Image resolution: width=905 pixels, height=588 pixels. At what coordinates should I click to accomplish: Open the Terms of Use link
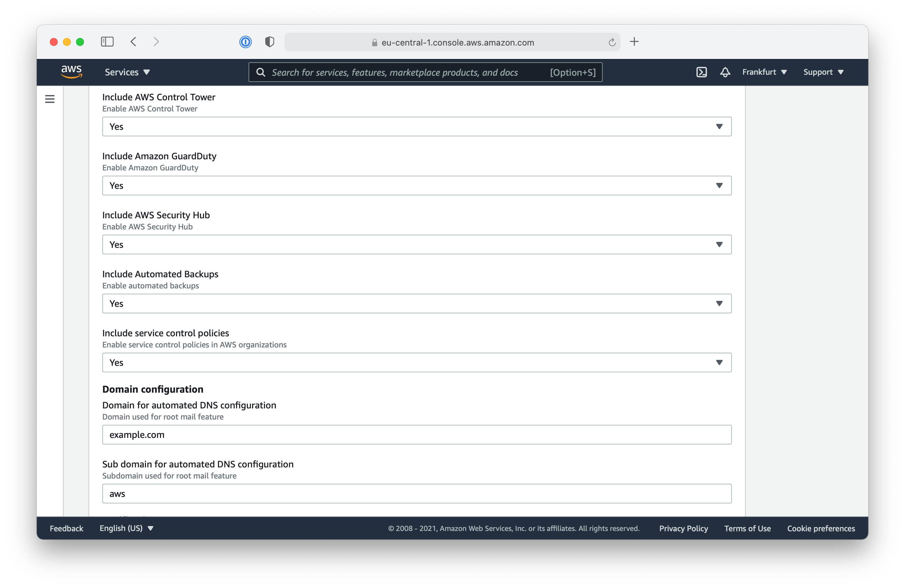(x=747, y=528)
